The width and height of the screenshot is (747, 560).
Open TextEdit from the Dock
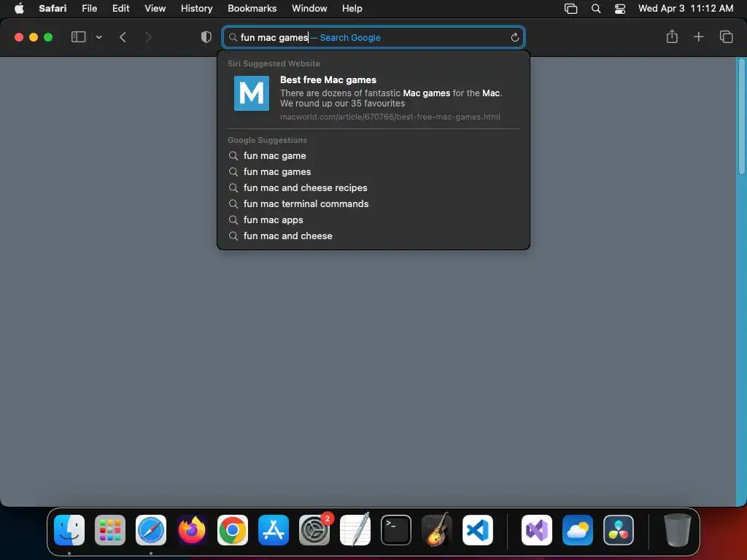(x=355, y=529)
